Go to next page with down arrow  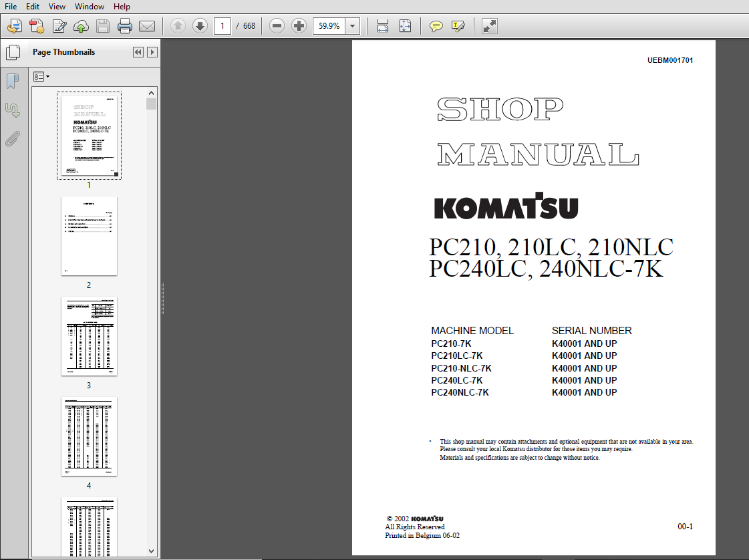[200, 26]
